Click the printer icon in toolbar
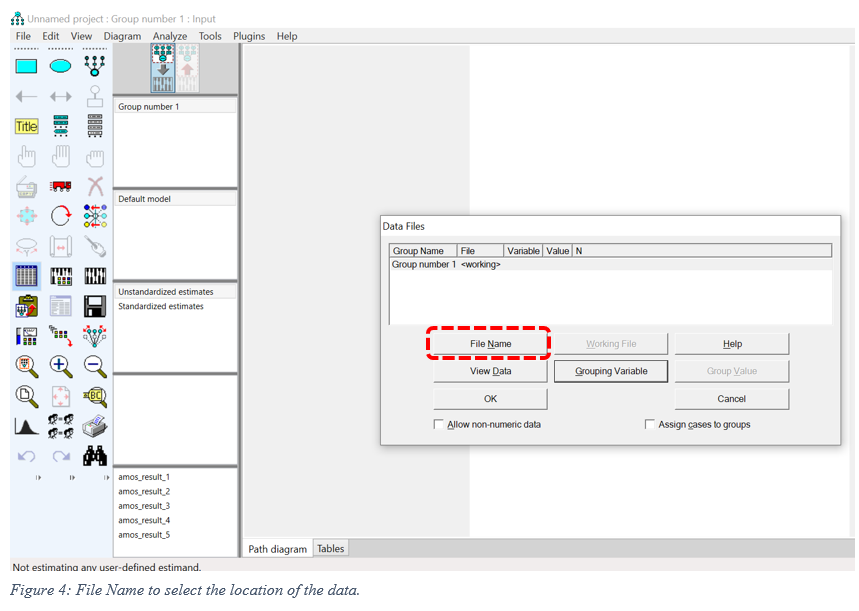Screen dimensions: 859x611 click(95, 426)
